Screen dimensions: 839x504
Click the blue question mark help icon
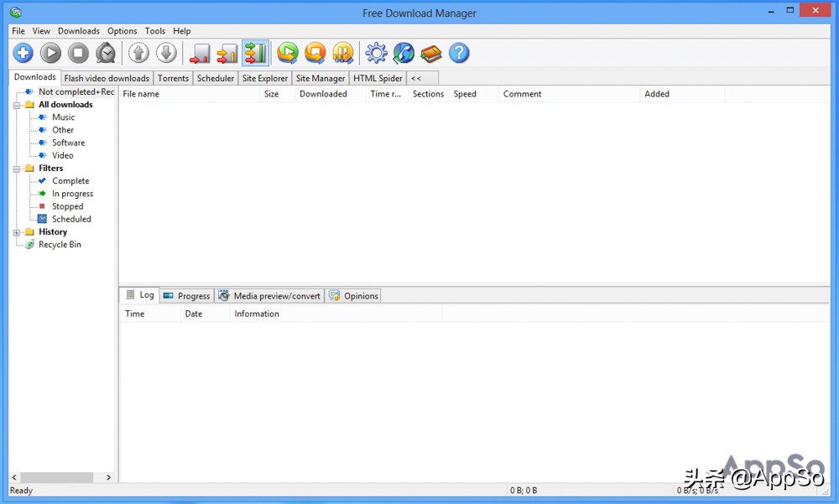coord(459,53)
